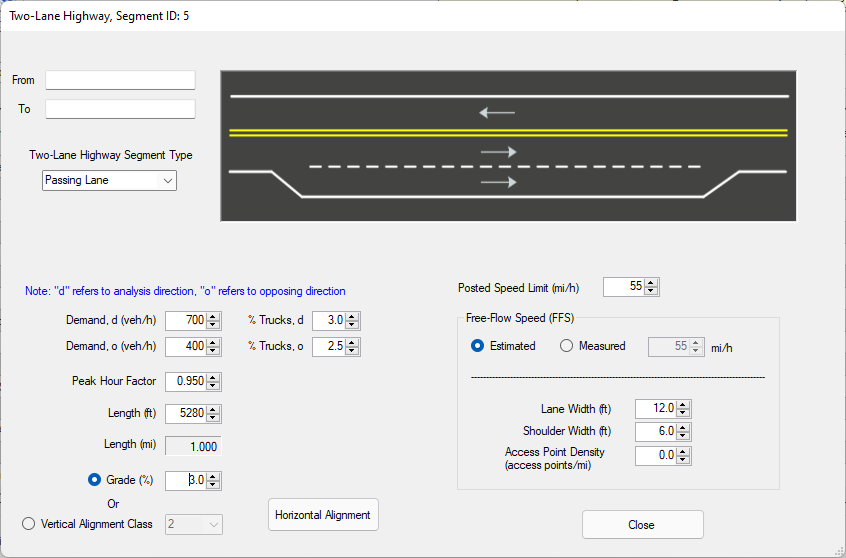This screenshot has height=558, width=846.
Task: Click the From text field
Action: pos(120,80)
